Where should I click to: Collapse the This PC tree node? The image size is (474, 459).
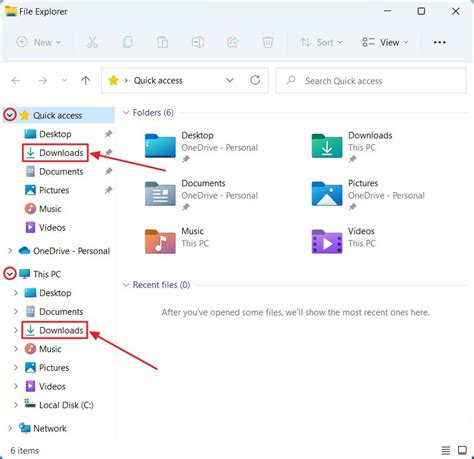tap(10, 274)
